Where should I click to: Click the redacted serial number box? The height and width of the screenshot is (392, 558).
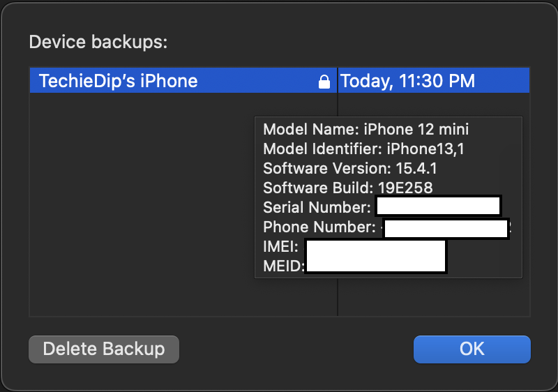coord(438,206)
